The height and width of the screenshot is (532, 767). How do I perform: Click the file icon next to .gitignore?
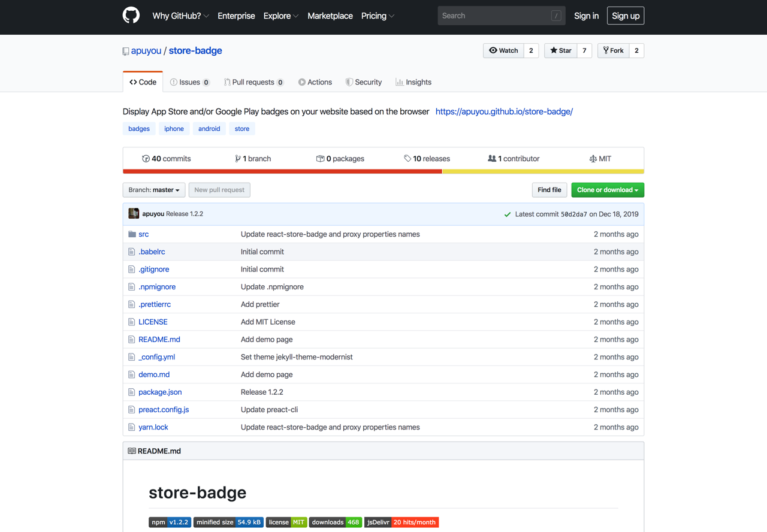(131, 269)
